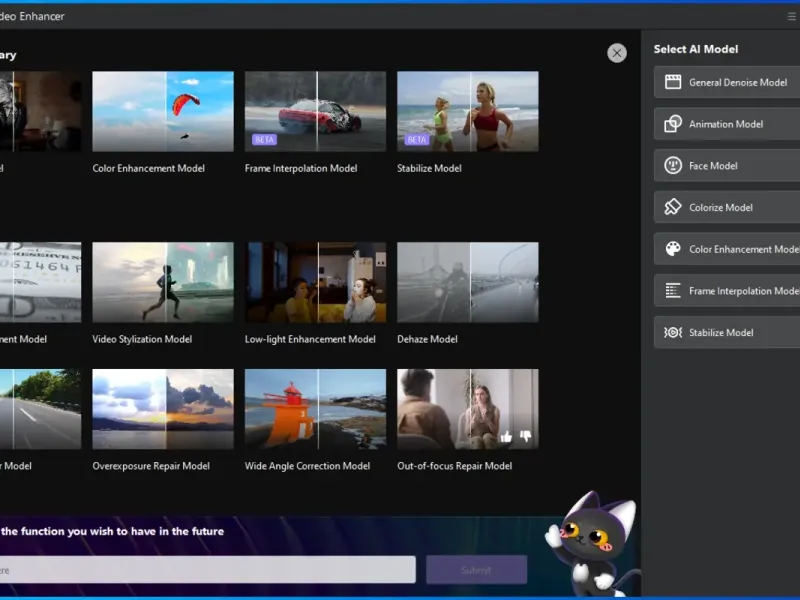
Task: Open the Stabilize Model beach runners thumbnail
Action: 468,111
